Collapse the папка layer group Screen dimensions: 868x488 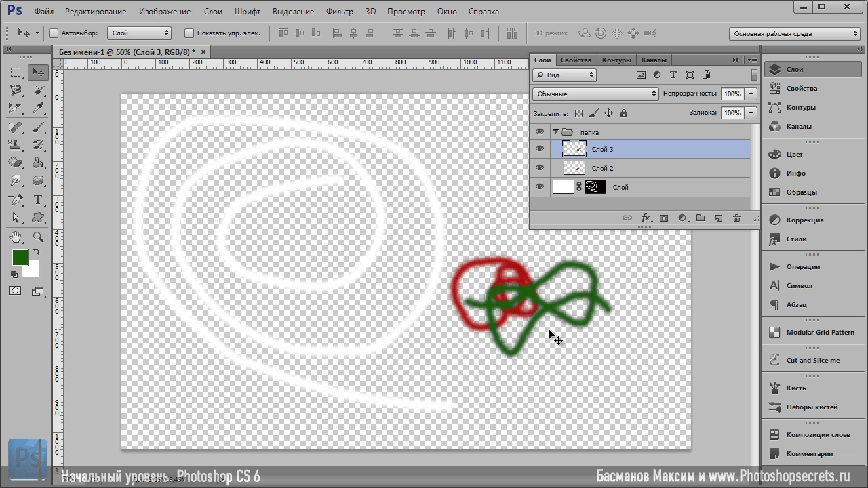pyautogui.click(x=555, y=132)
